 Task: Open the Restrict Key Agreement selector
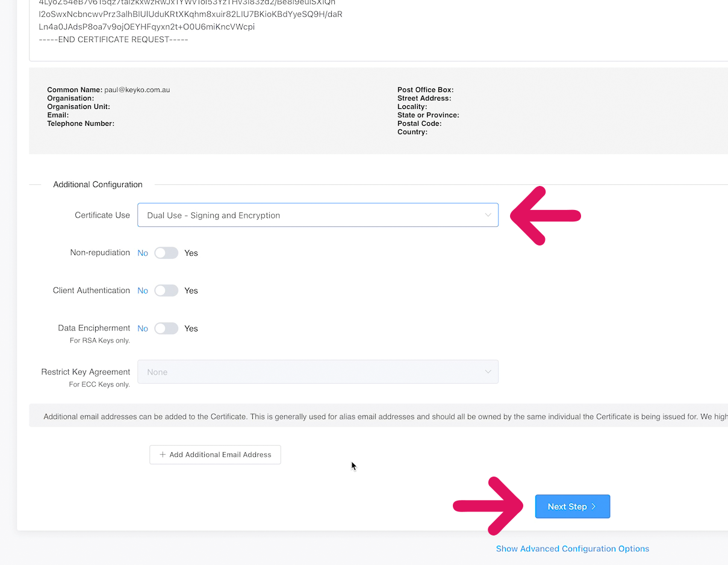point(318,372)
